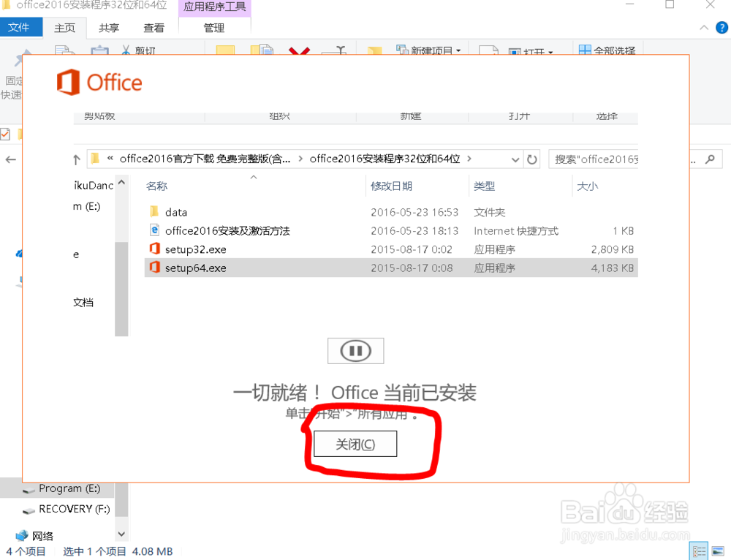Expand the chevron after office2016官方下载 breadcrumb
This screenshot has height=560, width=731.
300,159
